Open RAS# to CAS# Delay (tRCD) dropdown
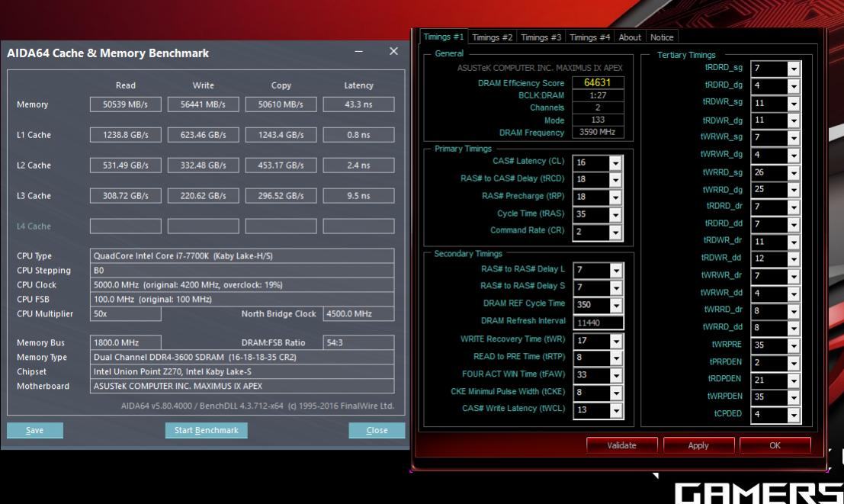This screenshot has height=504, width=844. pyautogui.click(x=615, y=180)
